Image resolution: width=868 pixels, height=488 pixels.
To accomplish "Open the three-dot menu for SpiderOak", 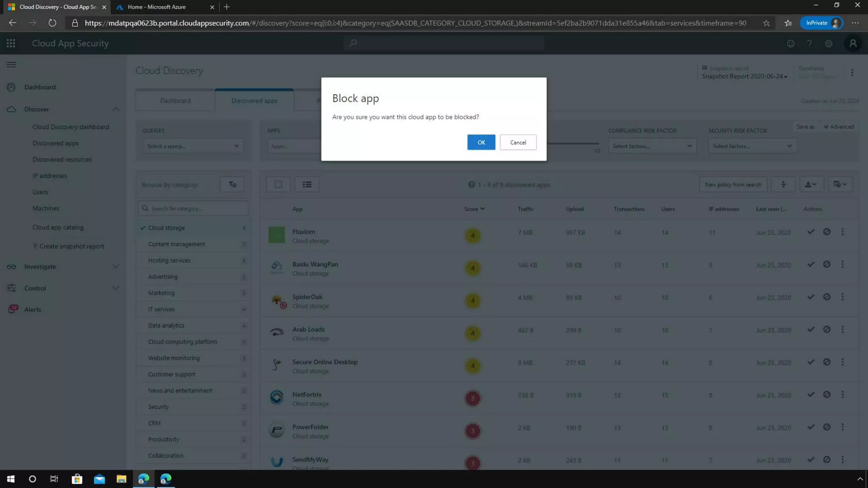I will (x=843, y=297).
